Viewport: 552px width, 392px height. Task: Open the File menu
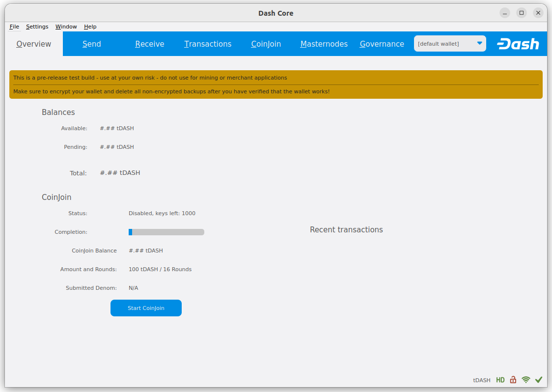click(x=14, y=27)
